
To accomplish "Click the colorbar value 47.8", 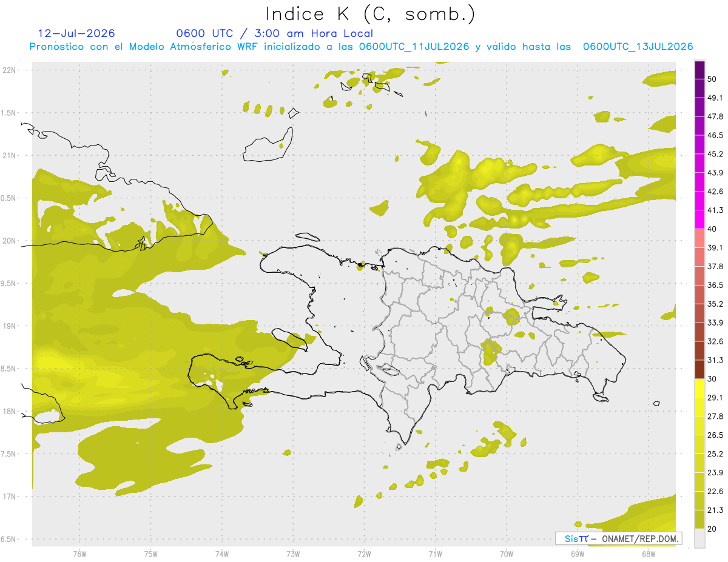I will pyautogui.click(x=715, y=116).
